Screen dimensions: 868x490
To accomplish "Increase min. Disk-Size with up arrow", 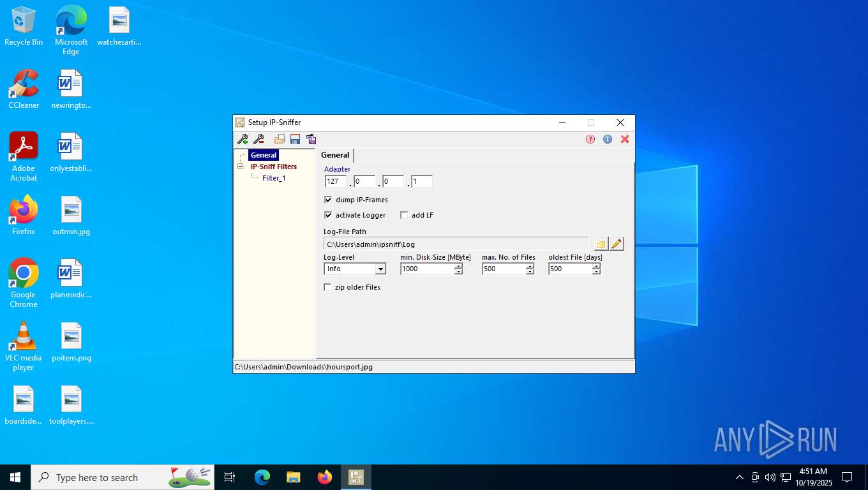I will (x=458, y=266).
